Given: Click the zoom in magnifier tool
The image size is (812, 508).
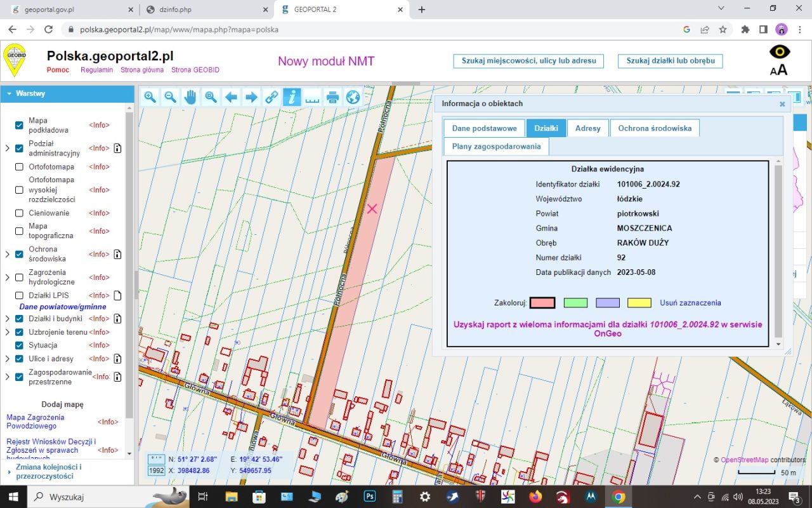Looking at the screenshot, I should (x=150, y=97).
